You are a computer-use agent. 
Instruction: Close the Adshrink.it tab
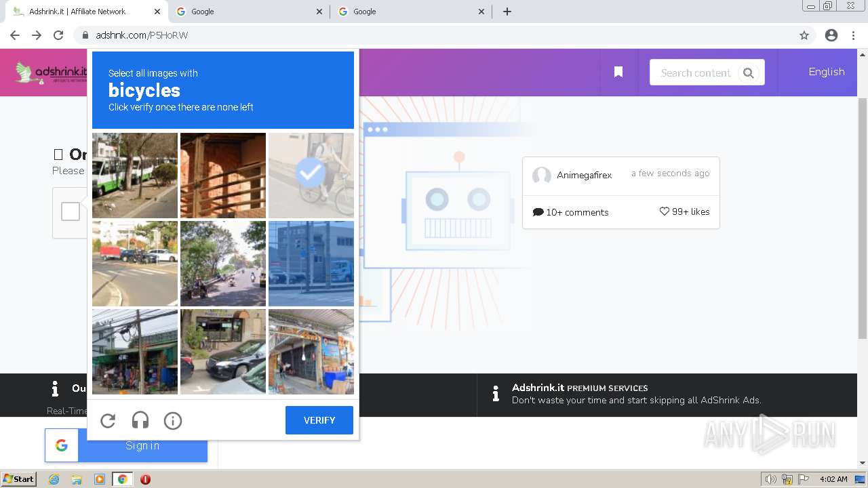coord(157,12)
